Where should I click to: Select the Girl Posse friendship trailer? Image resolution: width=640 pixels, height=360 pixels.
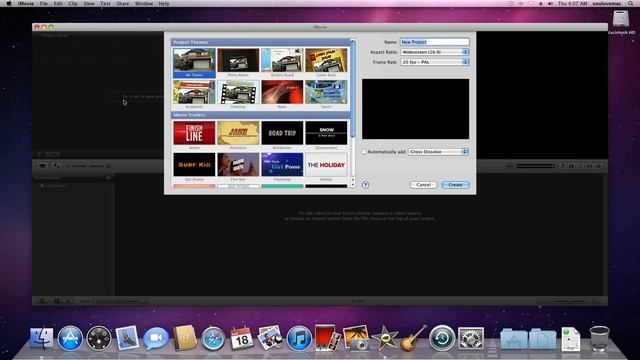282,167
